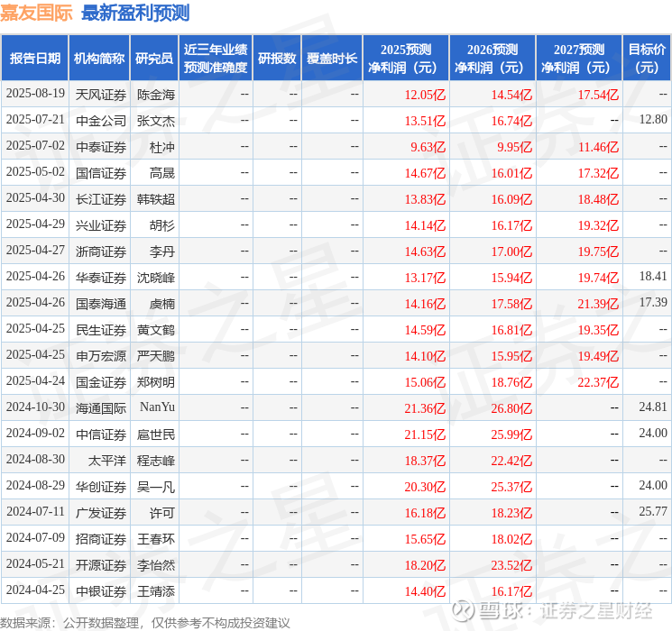Click target price 24.81
The width and height of the screenshot is (672, 631).
click(x=653, y=407)
